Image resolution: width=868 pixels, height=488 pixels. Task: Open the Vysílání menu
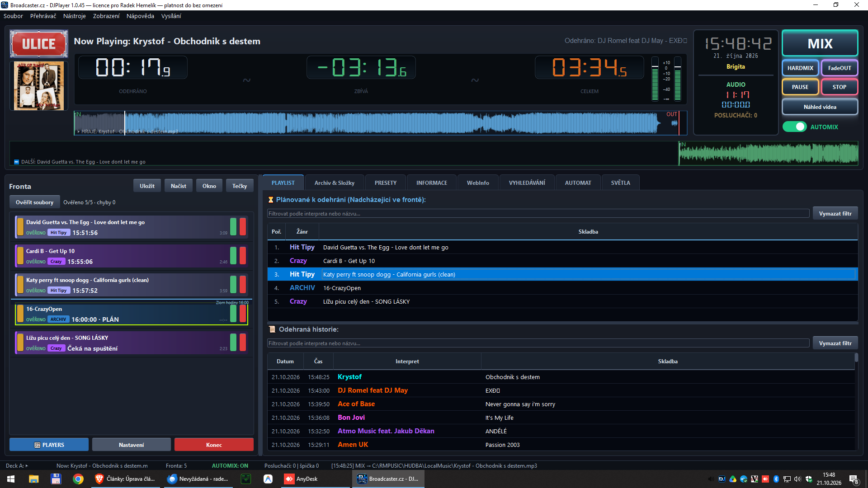(x=171, y=16)
